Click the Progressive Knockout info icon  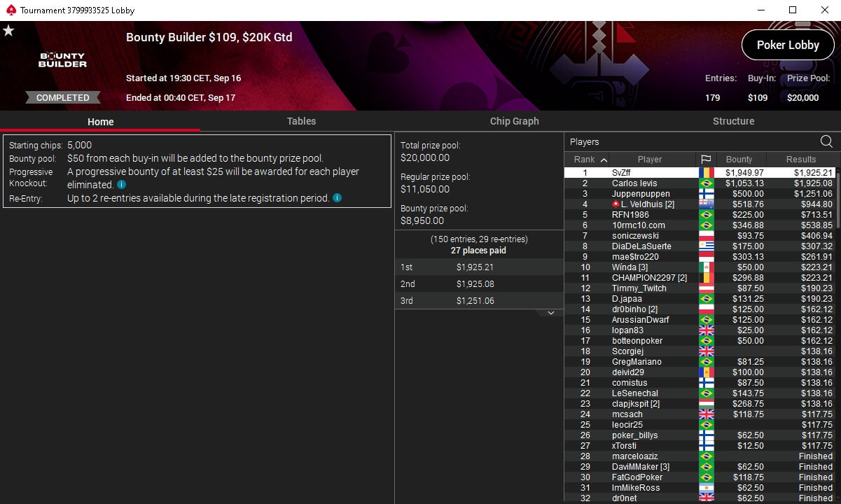122,185
